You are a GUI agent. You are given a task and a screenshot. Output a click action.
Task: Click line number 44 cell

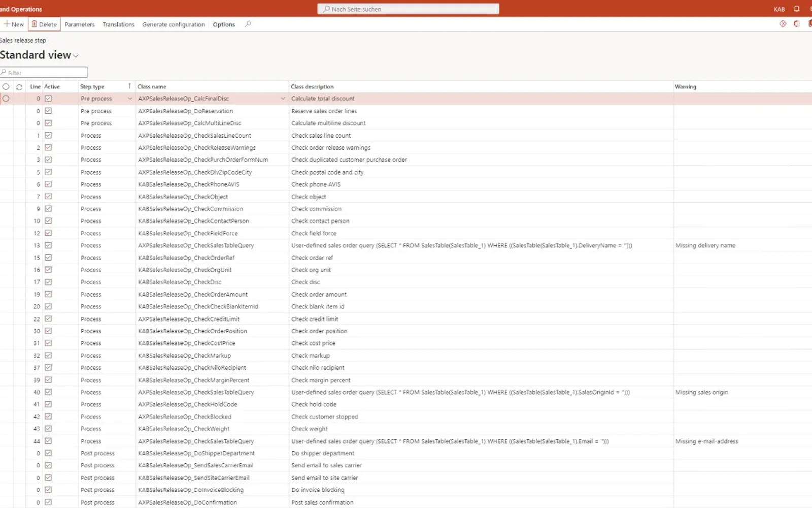click(37, 441)
